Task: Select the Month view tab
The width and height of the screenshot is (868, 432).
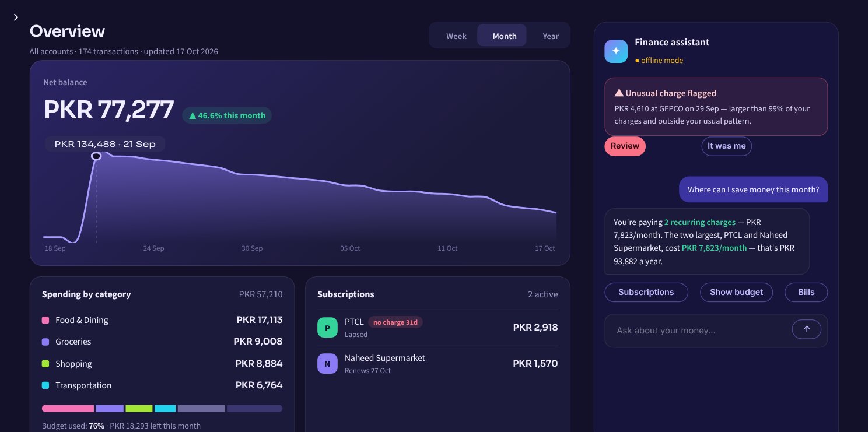Action: [x=502, y=36]
